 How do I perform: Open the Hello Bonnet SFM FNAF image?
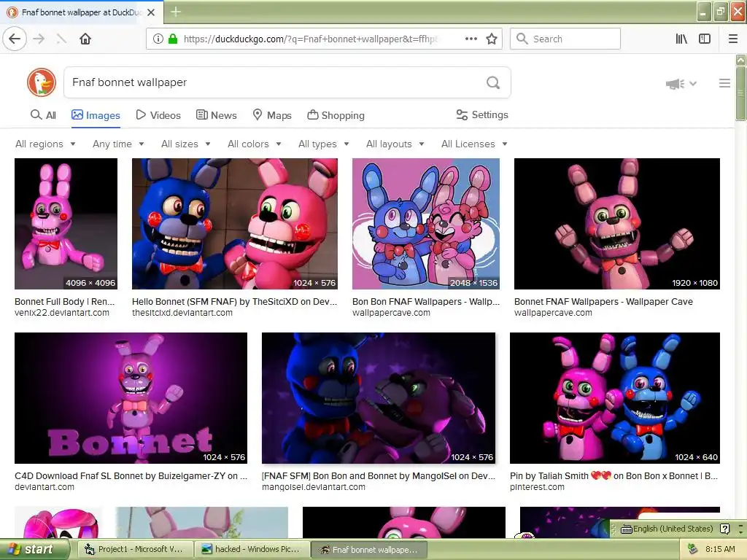pyautogui.click(x=235, y=224)
